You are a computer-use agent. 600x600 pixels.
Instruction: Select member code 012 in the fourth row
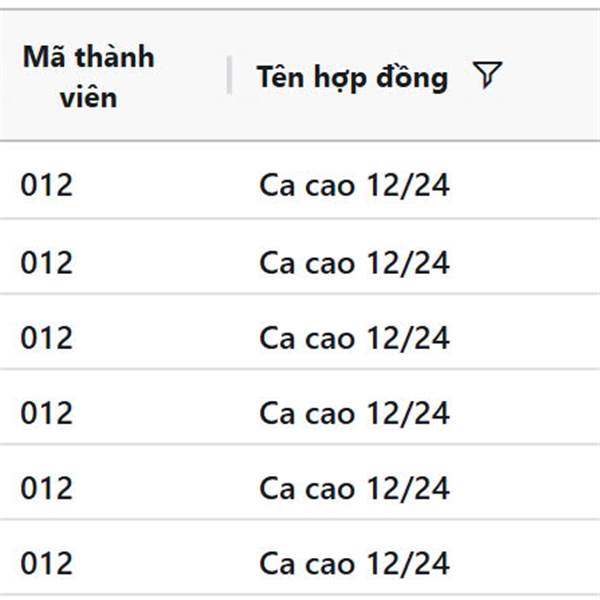pos(47,412)
